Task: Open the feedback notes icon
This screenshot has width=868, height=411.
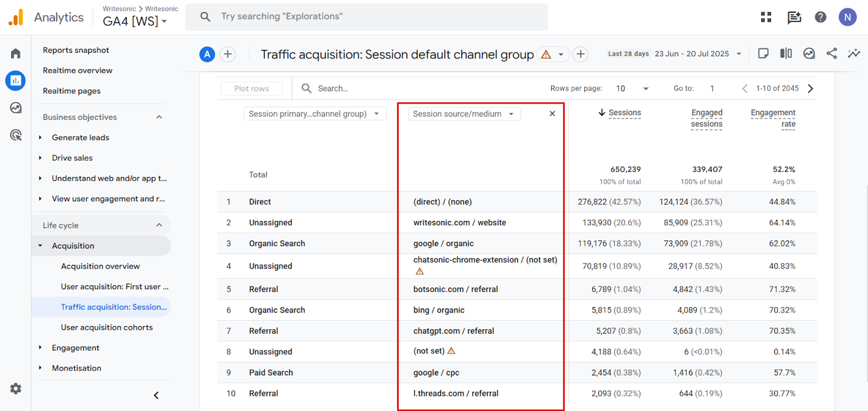Action: (794, 17)
